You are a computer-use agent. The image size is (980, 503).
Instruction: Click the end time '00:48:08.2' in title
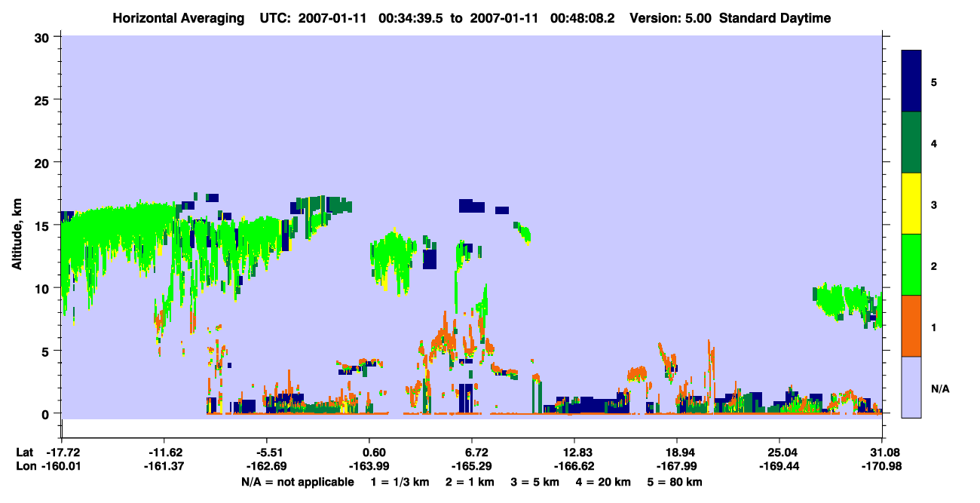pyautogui.click(x=583, y=18)
